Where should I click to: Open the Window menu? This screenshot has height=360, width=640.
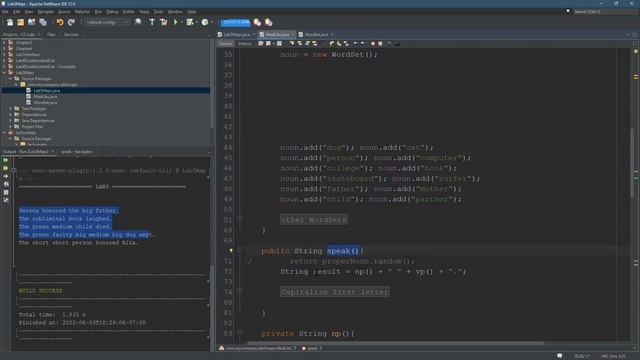176,12
